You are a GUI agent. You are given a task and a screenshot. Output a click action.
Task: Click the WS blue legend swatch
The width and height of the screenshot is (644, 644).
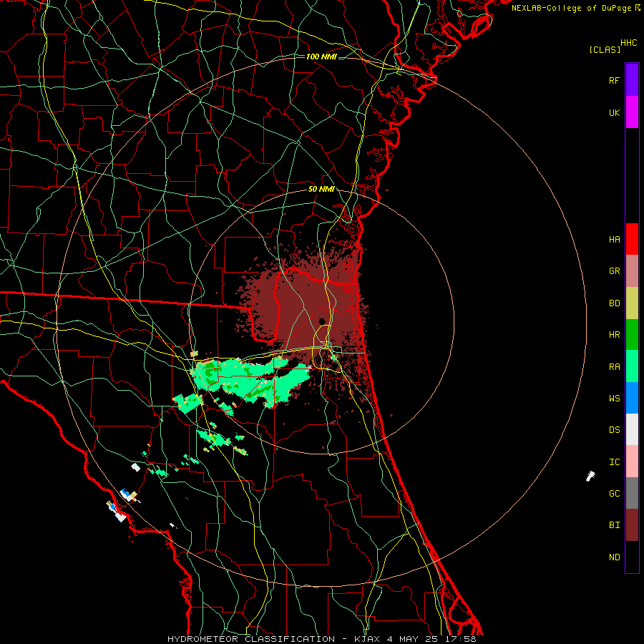coord(632,398)
